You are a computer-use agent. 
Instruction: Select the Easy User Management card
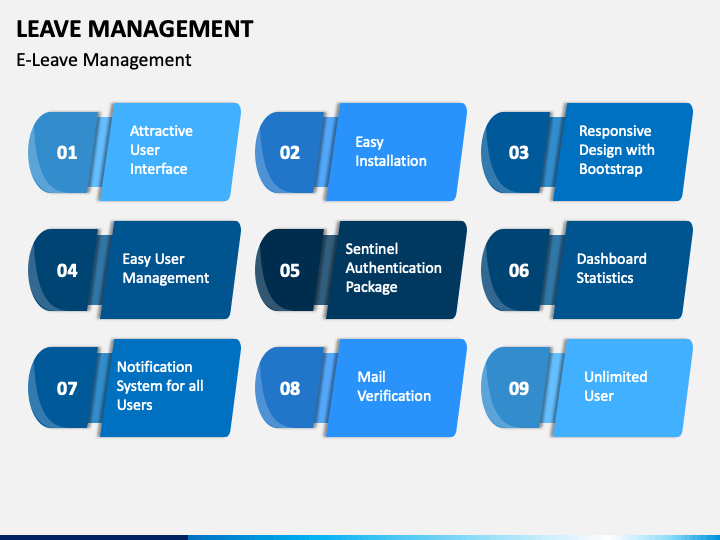(x=170, y=270)
